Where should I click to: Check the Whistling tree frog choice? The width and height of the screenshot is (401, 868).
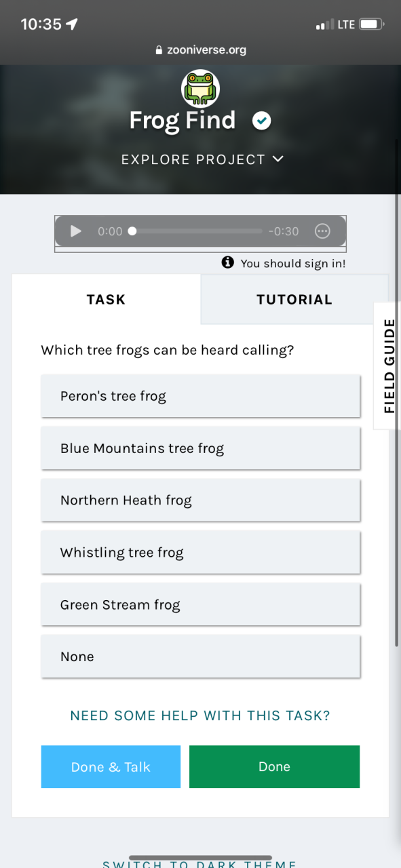200,553
